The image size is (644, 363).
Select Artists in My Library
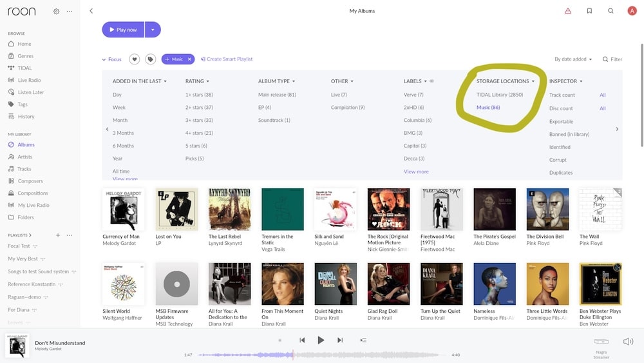click(x=24, y=157)
